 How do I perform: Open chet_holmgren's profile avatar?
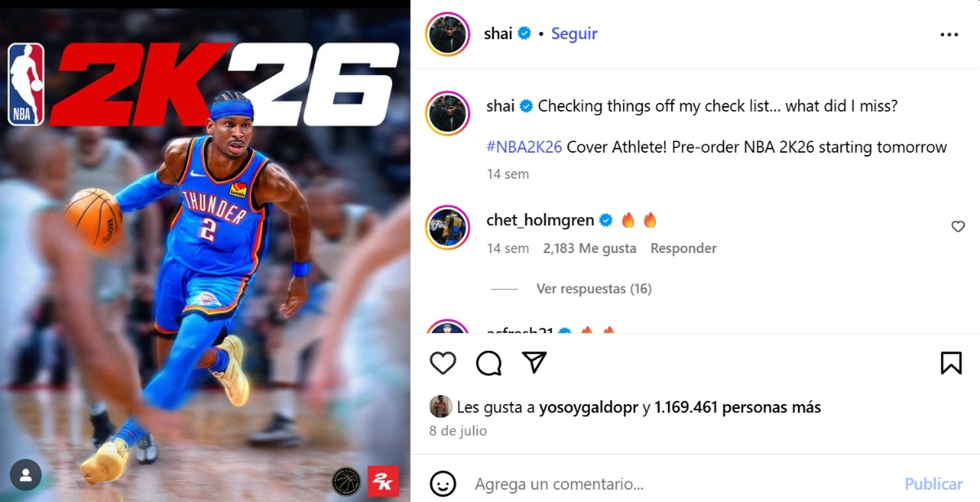448,228
